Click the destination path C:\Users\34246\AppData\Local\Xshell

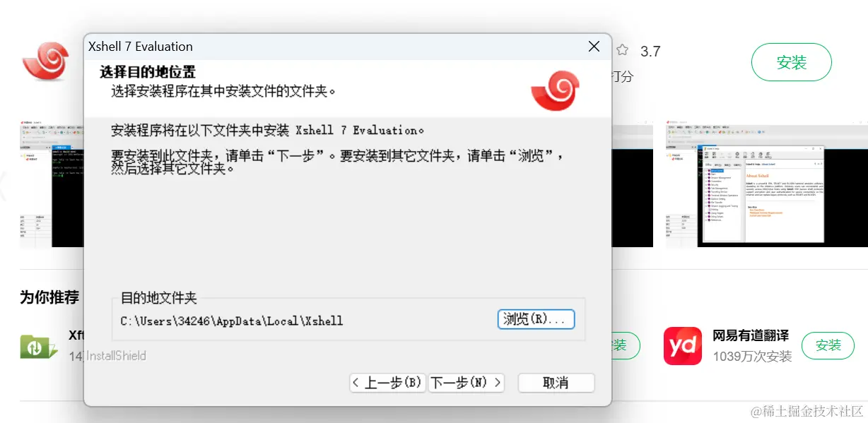point(232,321)
